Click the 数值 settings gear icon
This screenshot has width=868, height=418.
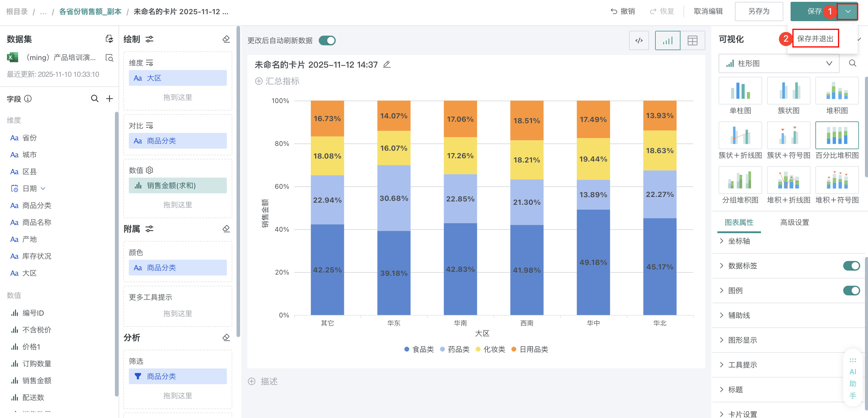150,170
